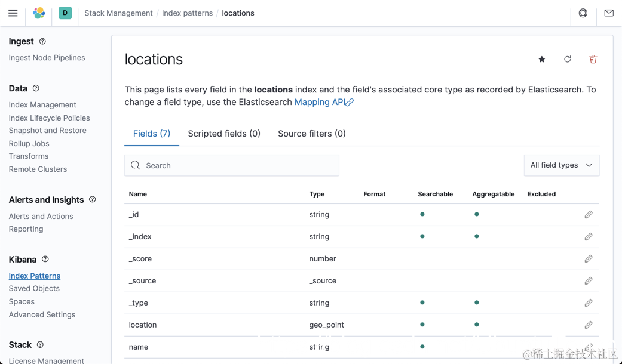Edit the _id field
The width and height of the screenshot is (622, 364).
589,214
